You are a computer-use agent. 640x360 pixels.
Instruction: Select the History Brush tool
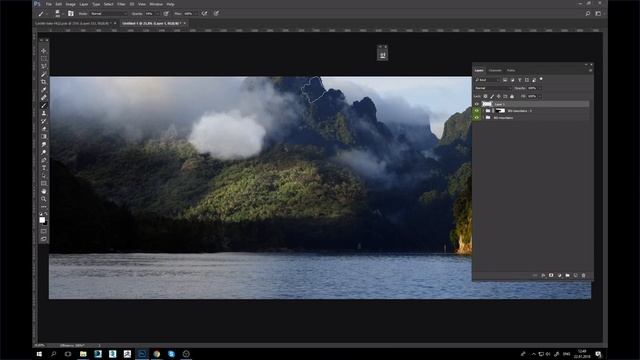(44, 121)
